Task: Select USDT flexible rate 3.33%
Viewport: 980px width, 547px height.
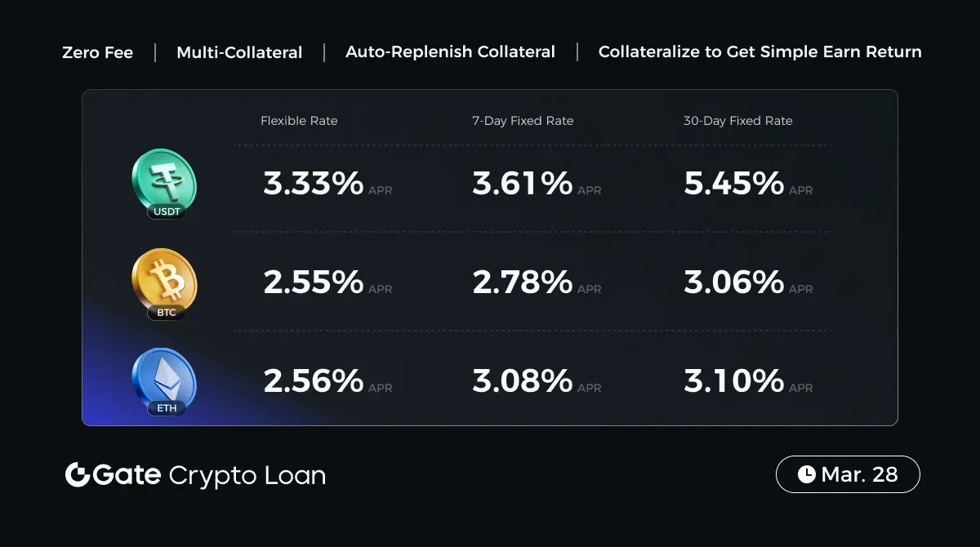Action: (x=314, y=184)
